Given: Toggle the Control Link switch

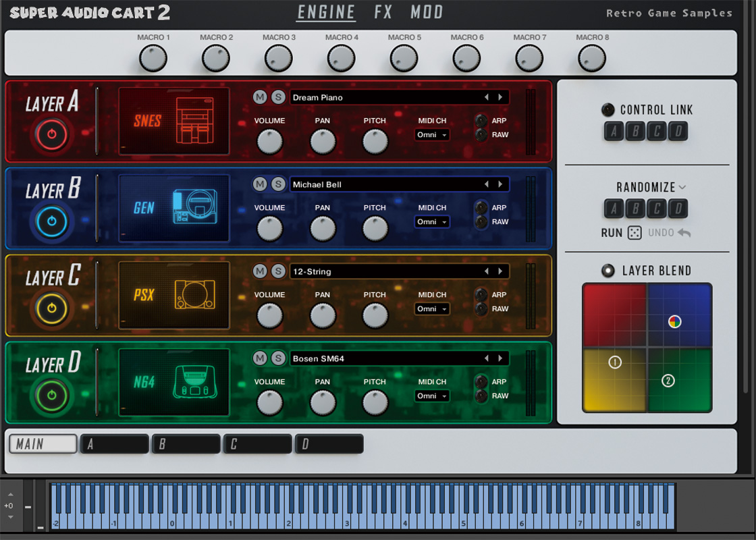Looking at the screenshot, I should [608, 110].
